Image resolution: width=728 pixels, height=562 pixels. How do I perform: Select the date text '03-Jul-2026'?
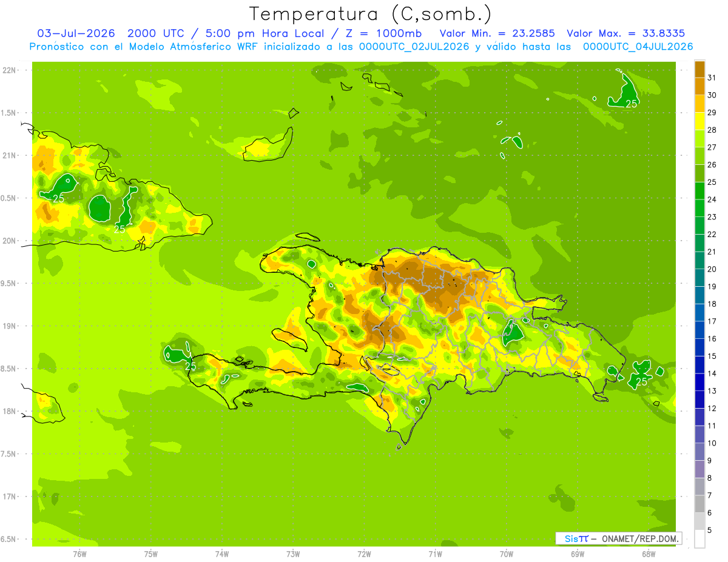77,33
